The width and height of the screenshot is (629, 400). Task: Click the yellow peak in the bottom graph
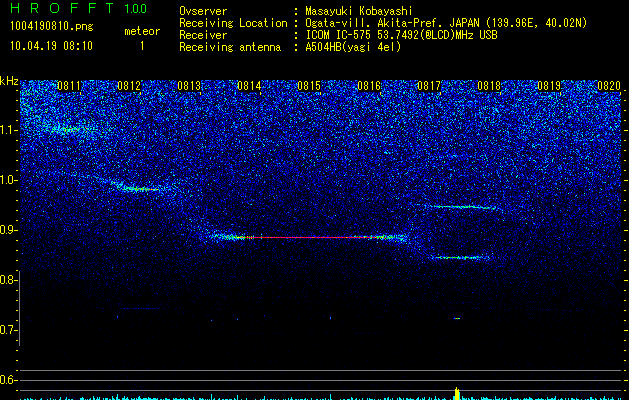457,393
